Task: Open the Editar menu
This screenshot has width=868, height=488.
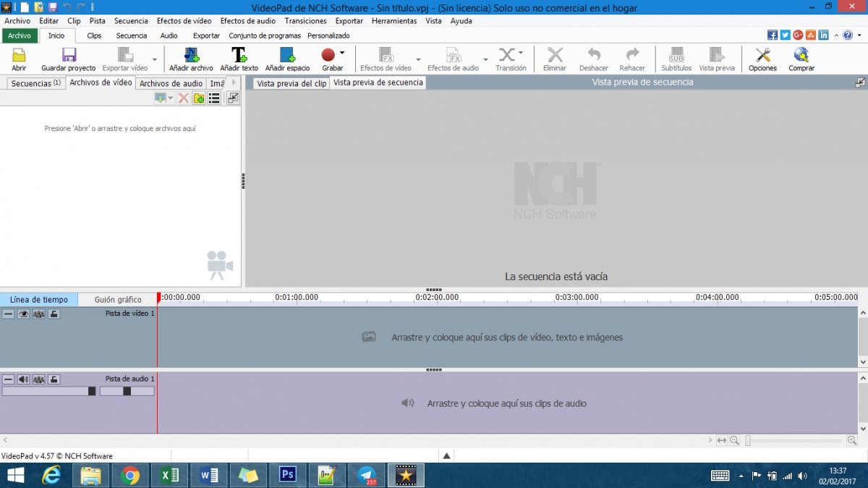Action: pyautogui.click(x=49, y=21)
